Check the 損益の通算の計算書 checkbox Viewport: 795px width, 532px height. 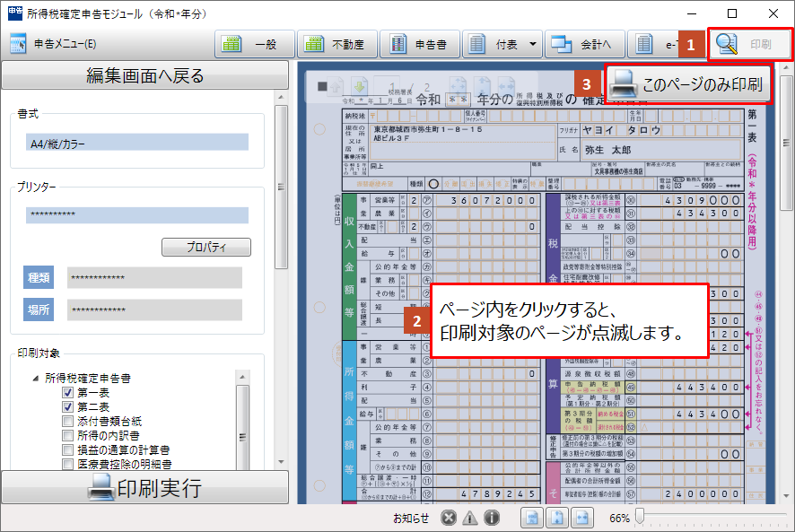(x=67, y=449)
